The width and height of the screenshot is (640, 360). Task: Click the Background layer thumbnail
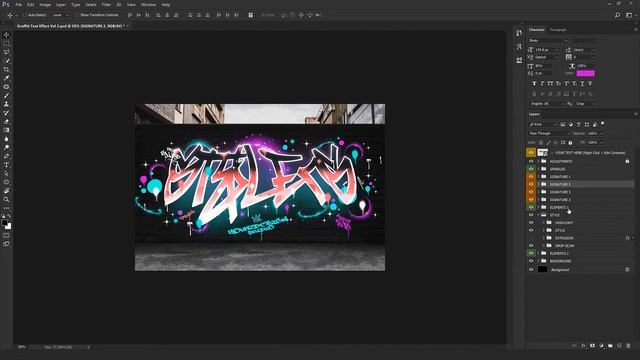(x=542, y=269)
